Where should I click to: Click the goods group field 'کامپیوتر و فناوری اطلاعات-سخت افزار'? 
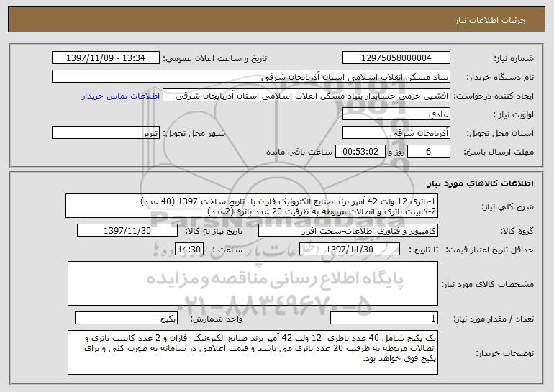tap(348, 231)
